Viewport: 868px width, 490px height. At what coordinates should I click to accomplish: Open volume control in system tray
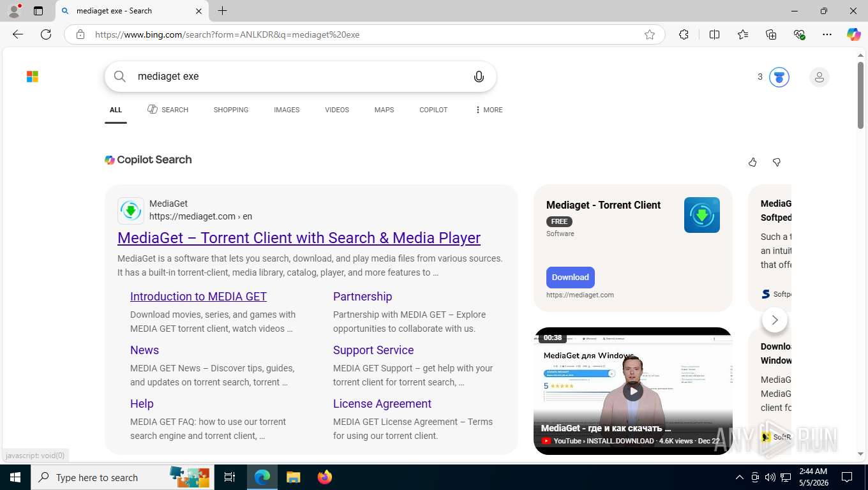pyautogui.click(x=770, y=477)
